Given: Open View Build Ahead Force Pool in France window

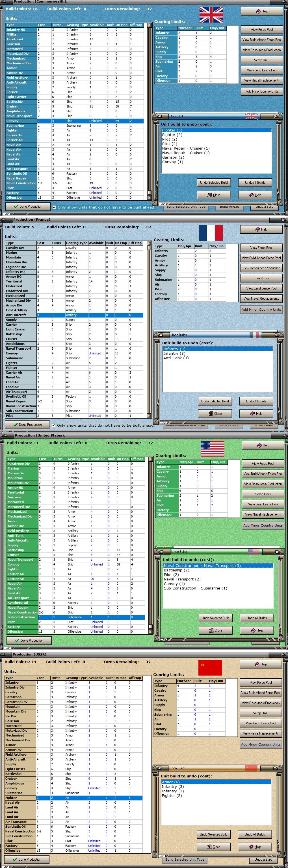Looking at the screenshot, I should pyautogui.click(x=261, y=258).
